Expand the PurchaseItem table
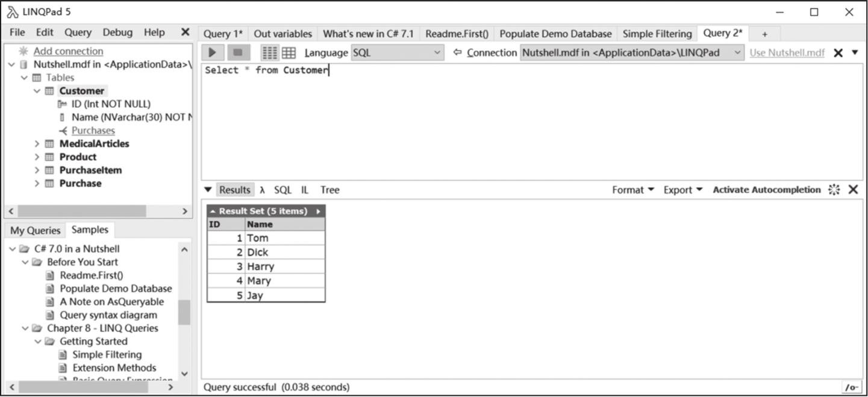The image size is (868, 397). [37, 170]
